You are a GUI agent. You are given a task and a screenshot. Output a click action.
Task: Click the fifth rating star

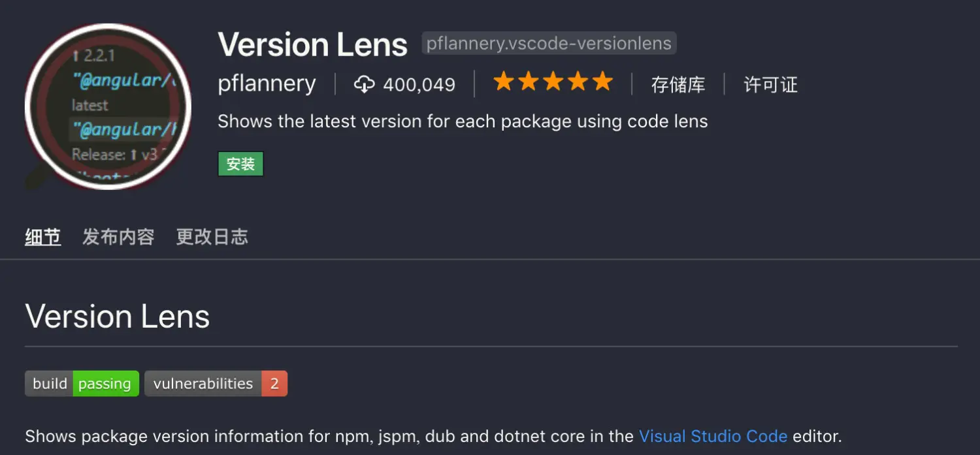point(602,82)
